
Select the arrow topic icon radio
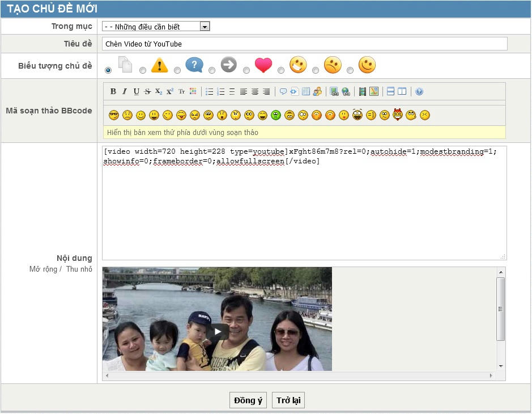pos(212,70)
